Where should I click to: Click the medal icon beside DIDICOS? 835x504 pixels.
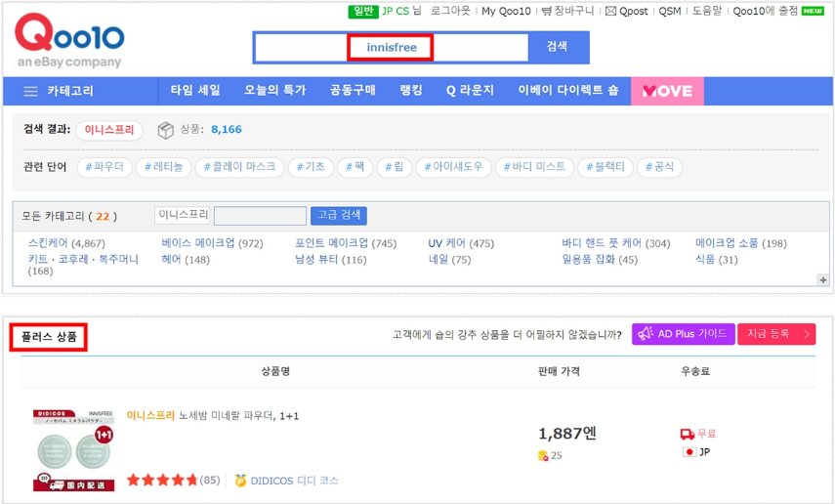click(x=240, y=481)
